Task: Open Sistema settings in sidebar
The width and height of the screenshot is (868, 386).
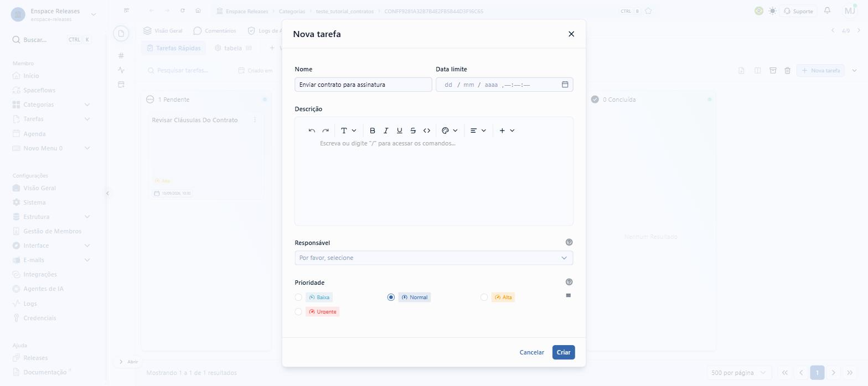Action: [x=51, y=202]
